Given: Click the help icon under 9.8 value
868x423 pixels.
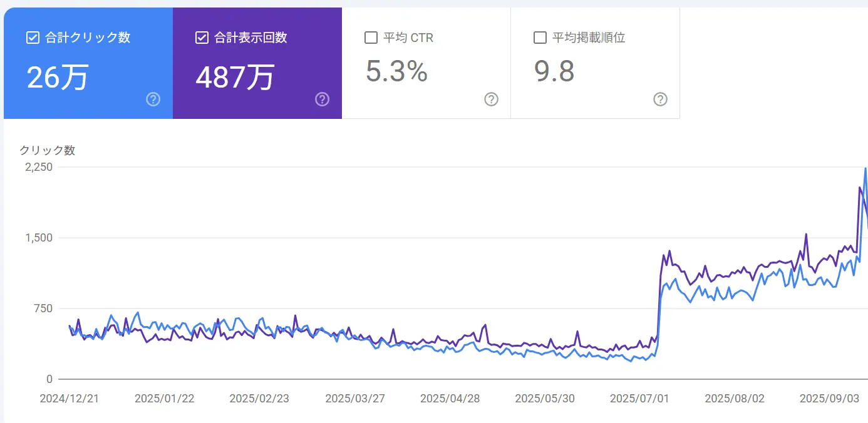Looking at the screenshot, I should 660,99.
